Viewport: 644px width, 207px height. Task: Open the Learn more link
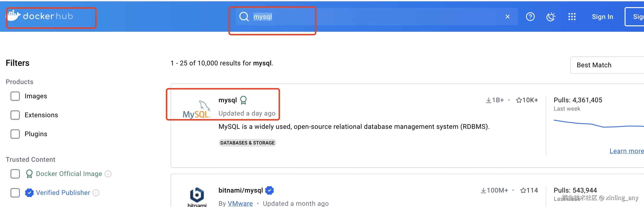pos(626,151)
